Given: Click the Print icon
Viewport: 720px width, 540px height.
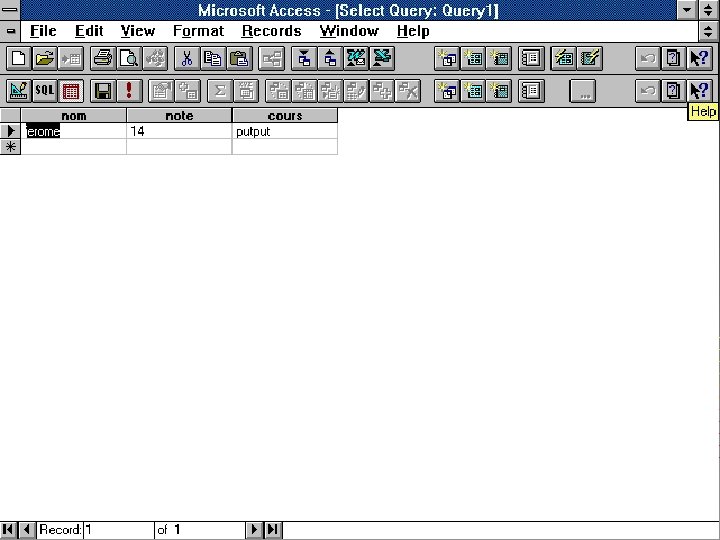Looking at the screenshot, I should (x=103, y=59).
